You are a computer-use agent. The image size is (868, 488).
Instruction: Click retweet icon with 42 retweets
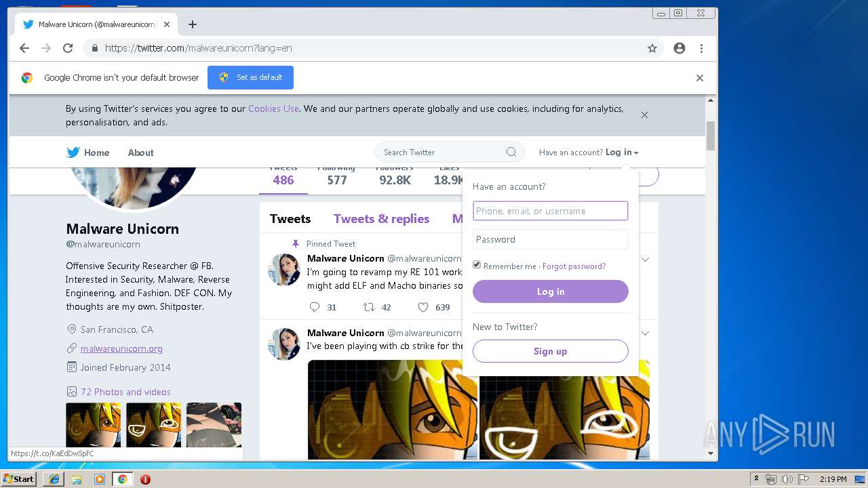coord(369,307)
